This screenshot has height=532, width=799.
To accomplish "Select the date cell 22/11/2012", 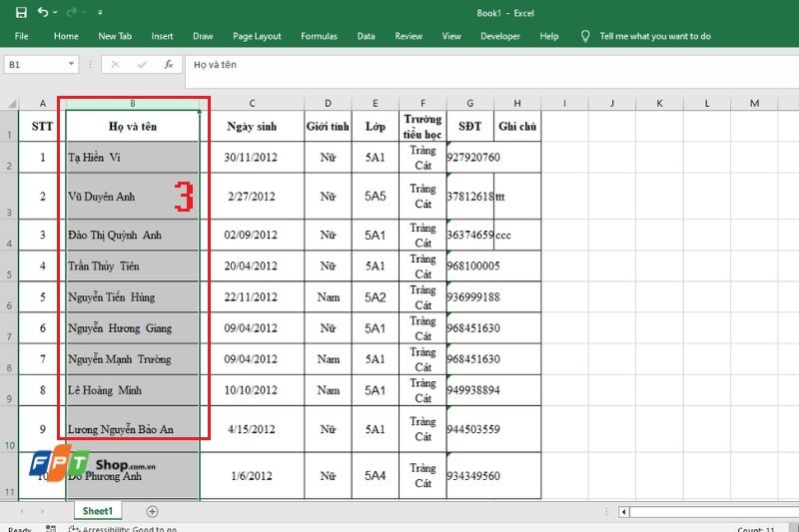I will [252, 296].
